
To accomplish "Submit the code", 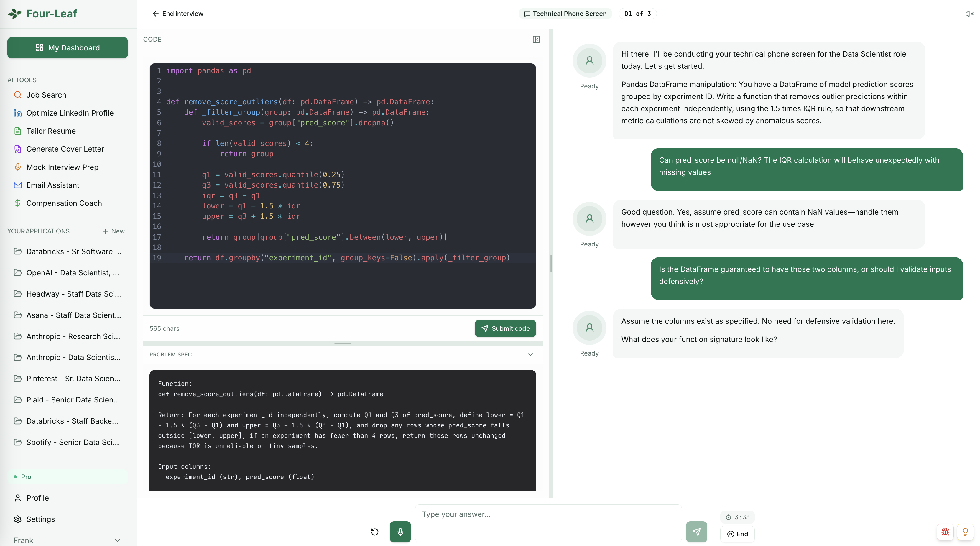I will click(505, 328).
